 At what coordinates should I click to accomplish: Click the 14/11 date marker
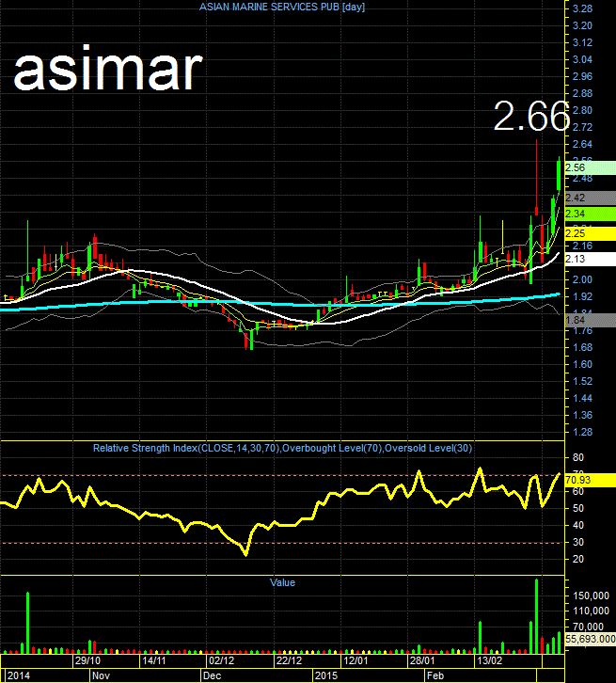(154, 660)
